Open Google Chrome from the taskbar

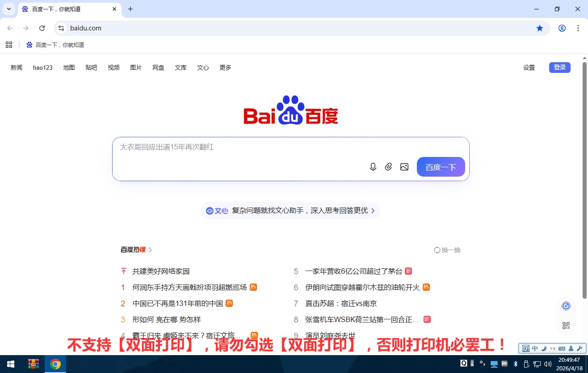pyautogui.click(x=55, y=364)
